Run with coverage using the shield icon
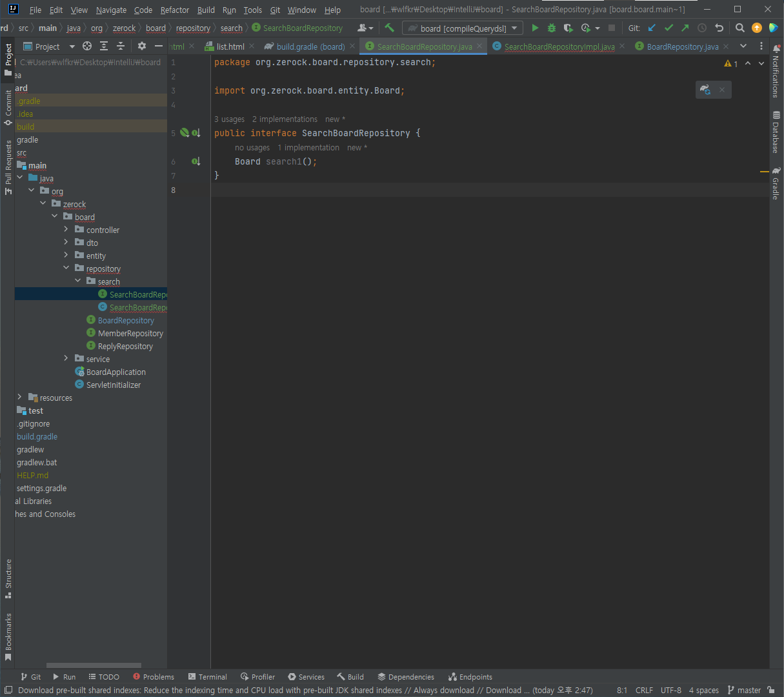 click(x=568, y=28)
